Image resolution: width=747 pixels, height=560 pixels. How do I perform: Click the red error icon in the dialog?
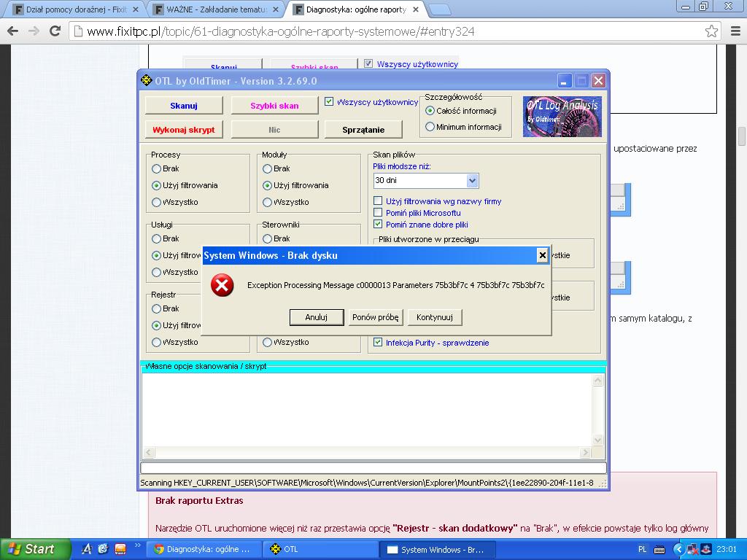click(222, 285)
